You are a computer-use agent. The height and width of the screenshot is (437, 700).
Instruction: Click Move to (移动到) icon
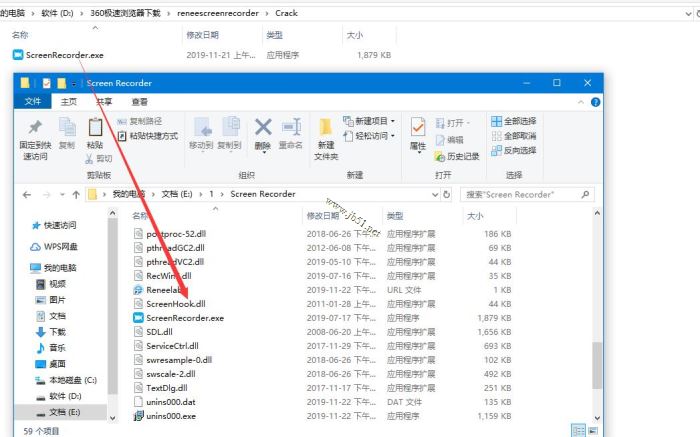[203, 127]
